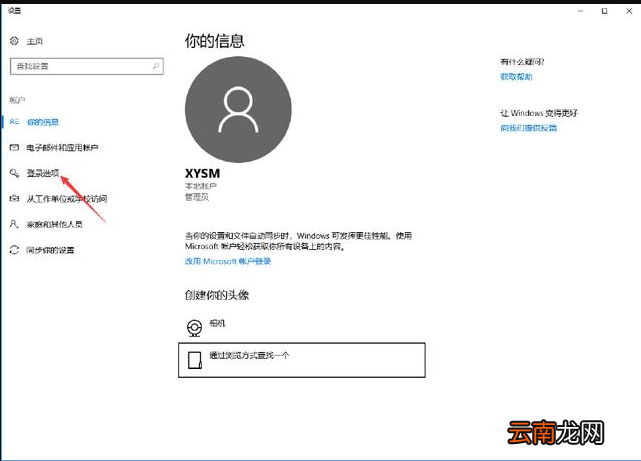Click the gray user avatar picture

click(x=238, y=110)
